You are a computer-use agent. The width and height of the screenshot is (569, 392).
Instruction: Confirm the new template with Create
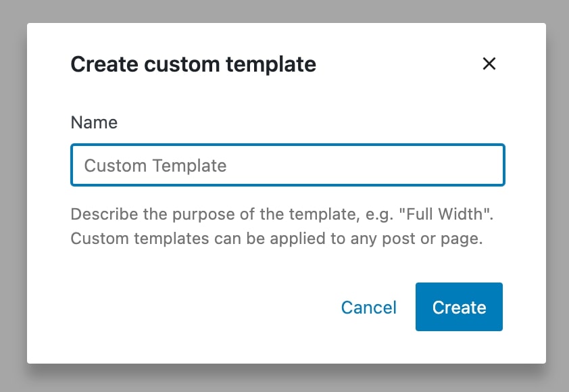tap(459, 308)
